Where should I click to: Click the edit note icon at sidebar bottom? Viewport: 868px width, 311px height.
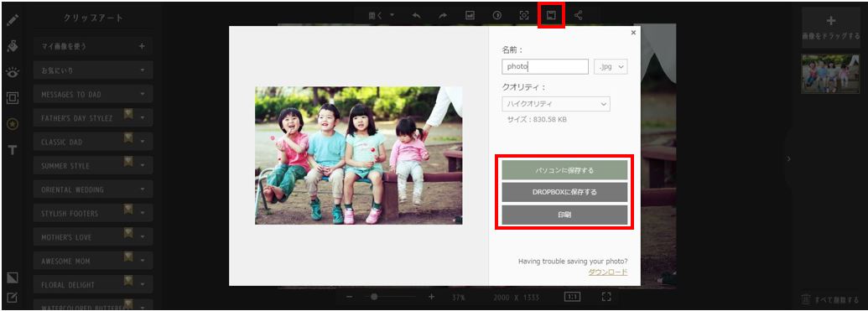click(x=13, y=298)
